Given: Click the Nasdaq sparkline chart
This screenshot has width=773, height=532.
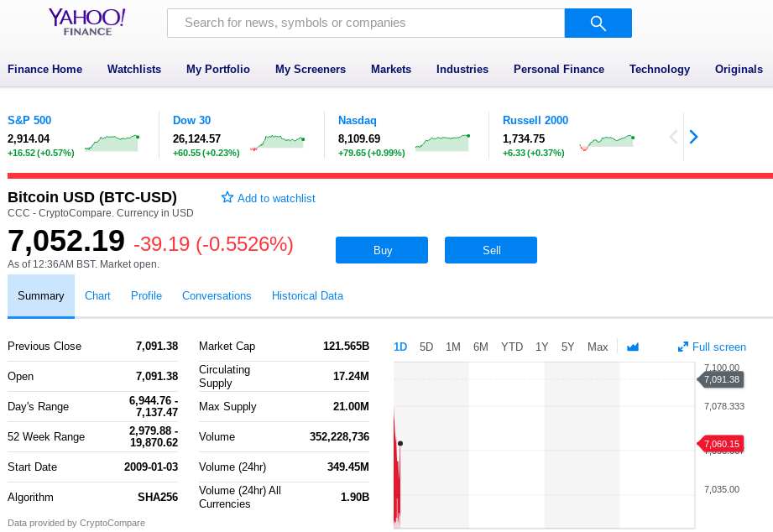Looking at the screenshot, I should pyautogui.click(x=442, y=143).
